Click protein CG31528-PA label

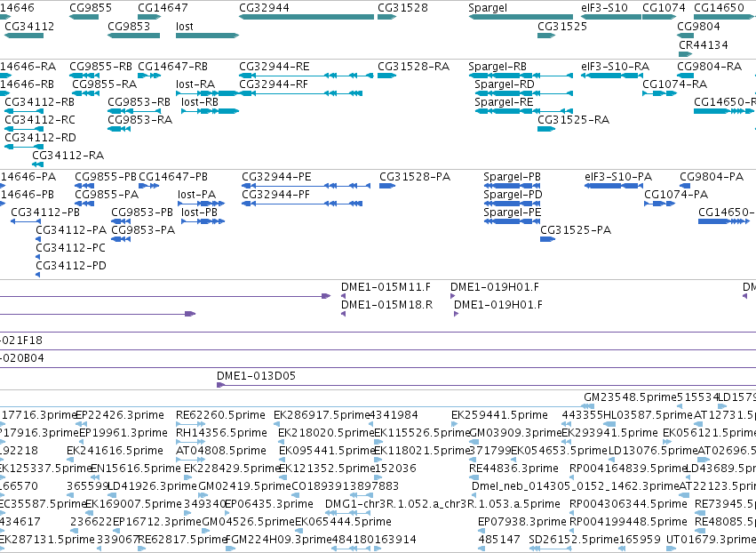point(415,177)
